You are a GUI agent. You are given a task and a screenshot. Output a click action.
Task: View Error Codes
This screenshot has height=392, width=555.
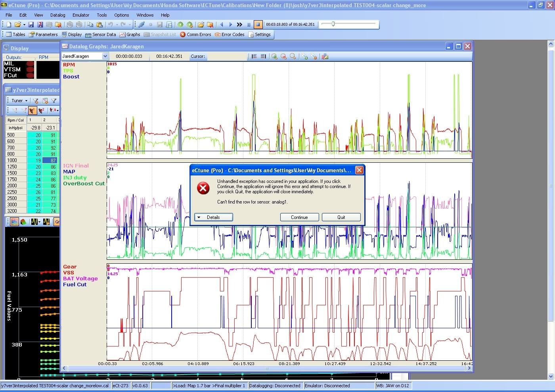click(230, 34)
